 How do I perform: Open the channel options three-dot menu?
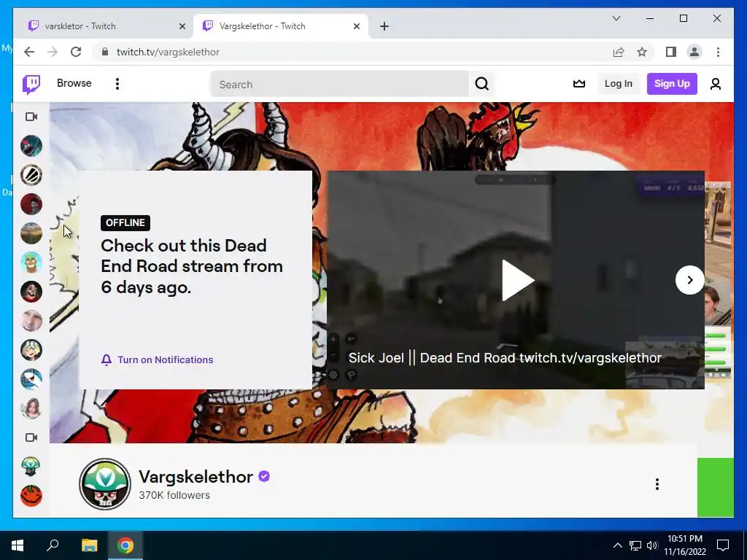657,484
